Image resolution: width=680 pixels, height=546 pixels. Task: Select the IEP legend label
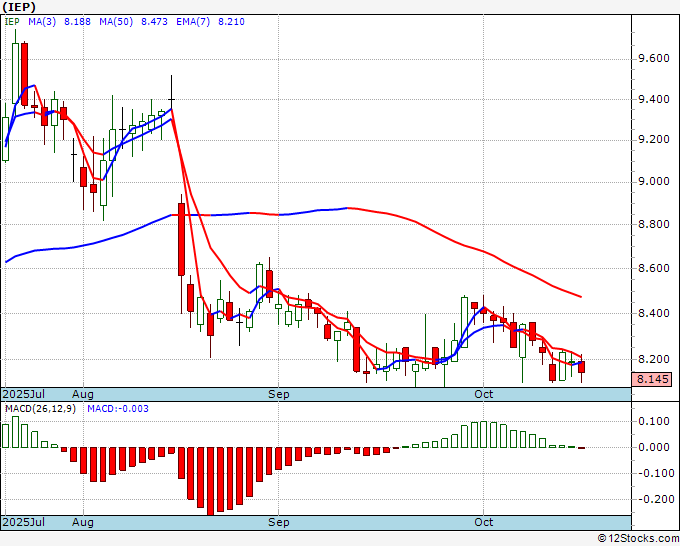[12, 22]
